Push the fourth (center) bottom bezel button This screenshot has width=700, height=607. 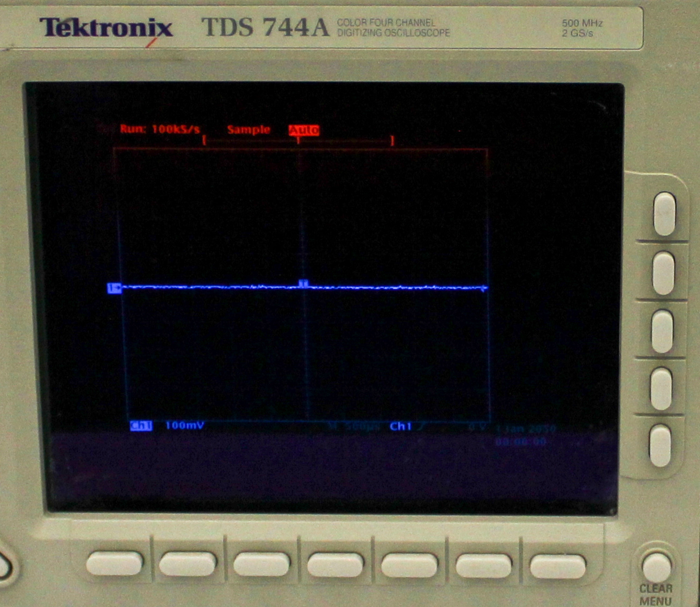(335, 565)
